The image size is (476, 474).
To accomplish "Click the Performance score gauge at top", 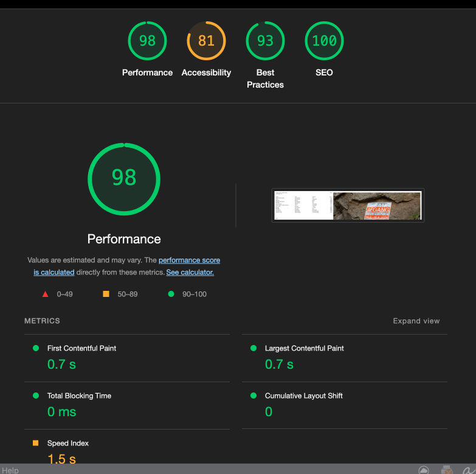I will pos(147,41).
